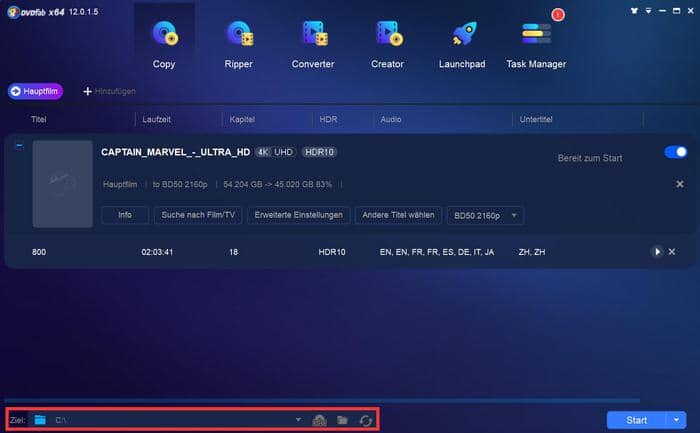The width and height of the screenshot is (700, 433).
Task: Click the Ziel path input field
Action: point(172,420)
